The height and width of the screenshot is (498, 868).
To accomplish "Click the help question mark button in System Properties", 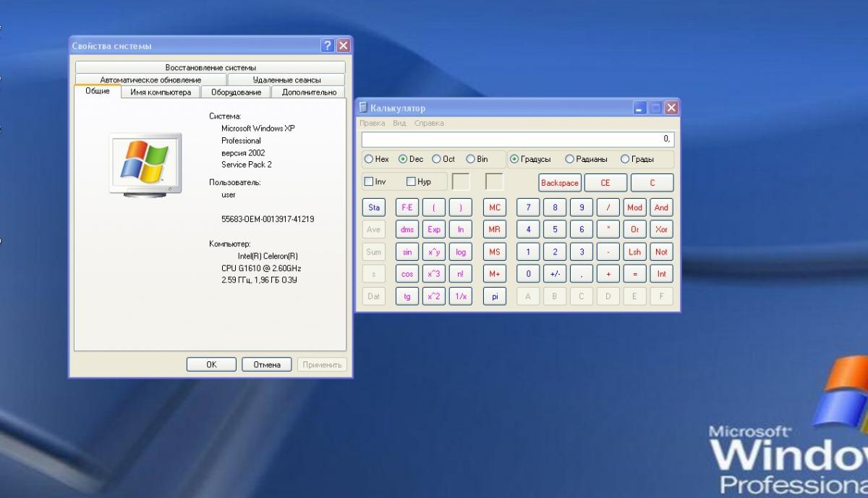I will [x=328, y=46].
